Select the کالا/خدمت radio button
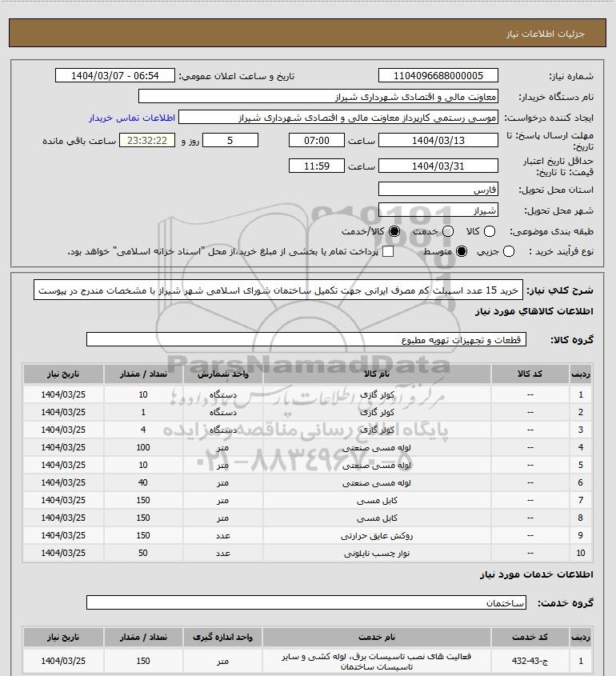The height and width of the screenshot is (676, 616). tap(394, 231)
